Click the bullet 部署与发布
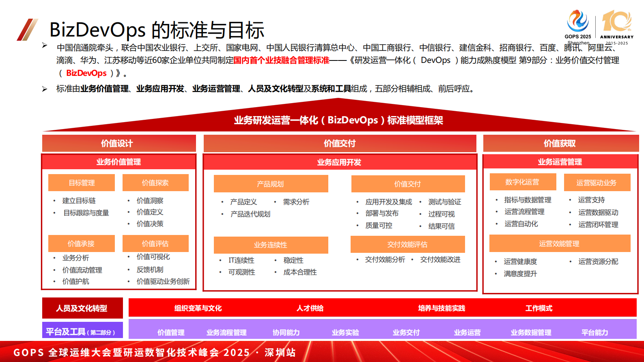 tap(382, 213)
